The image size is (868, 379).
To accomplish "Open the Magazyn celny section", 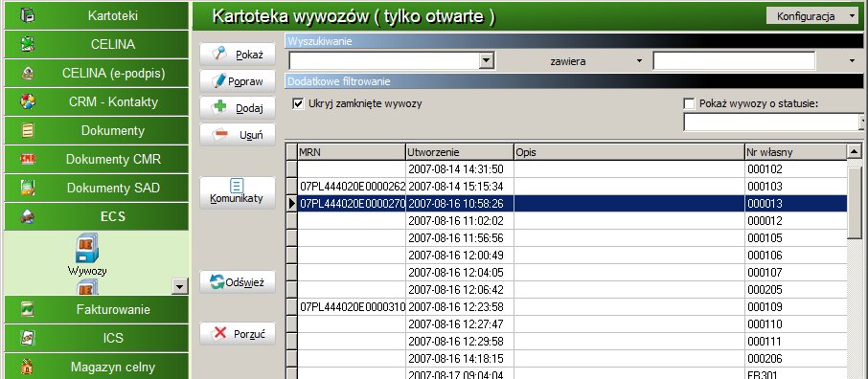I will coord(97,367).
